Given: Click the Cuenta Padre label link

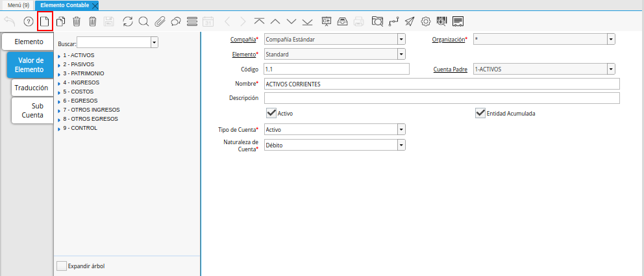Looking at the screenshot, I should pyautogui.click(x=450, y=69).
